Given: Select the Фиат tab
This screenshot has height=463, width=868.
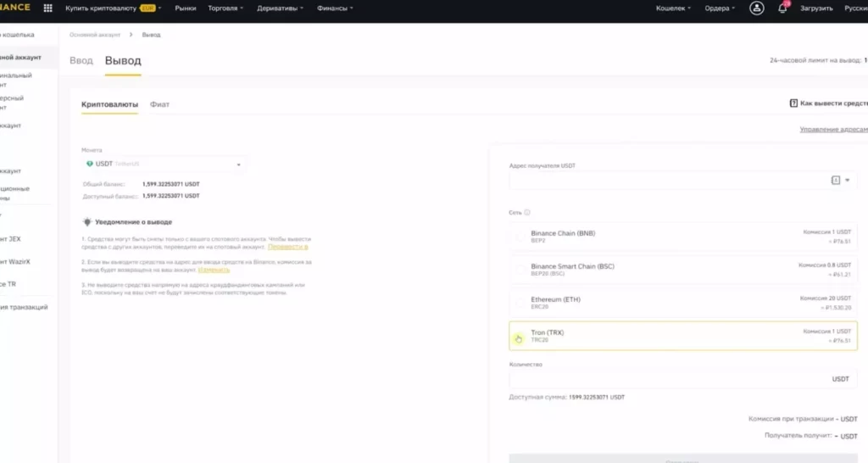Looking at the screenshot, I should [159, 104].
